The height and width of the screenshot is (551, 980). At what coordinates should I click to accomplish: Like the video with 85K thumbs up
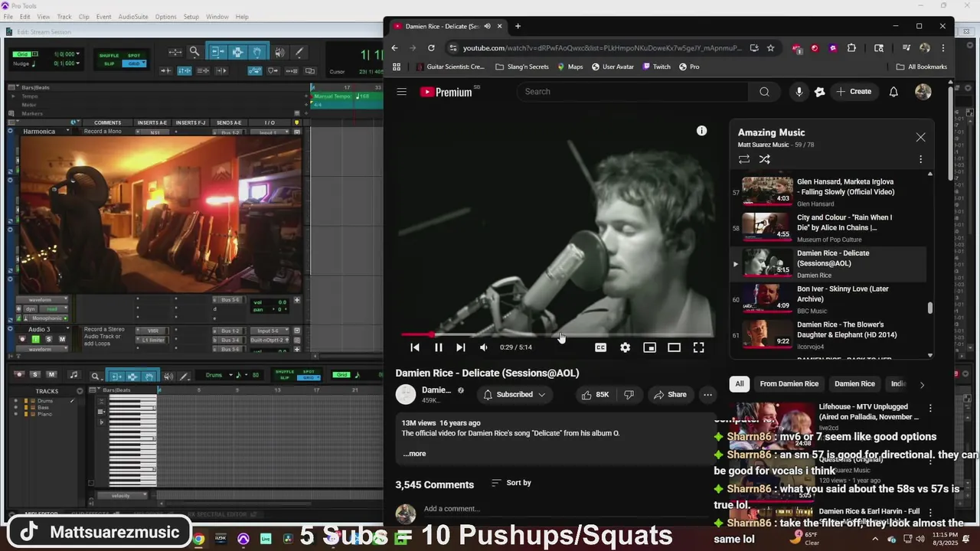pos(596,395)
